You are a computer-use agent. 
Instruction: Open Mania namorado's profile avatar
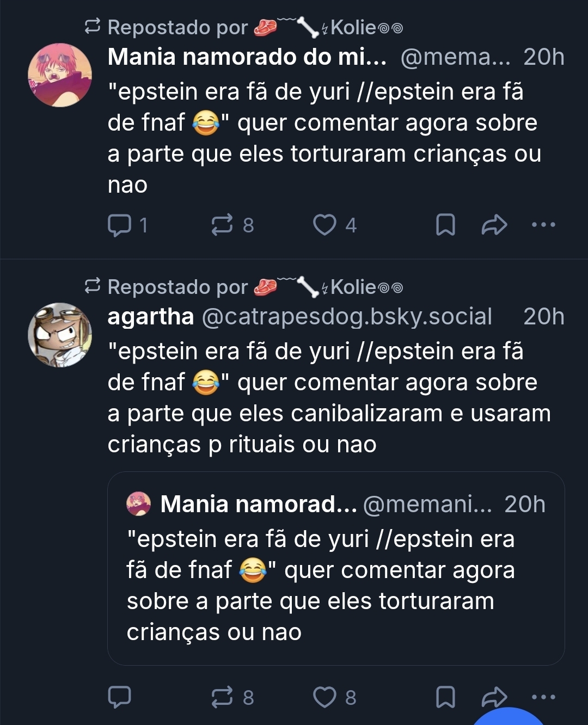tap(60, 75)
